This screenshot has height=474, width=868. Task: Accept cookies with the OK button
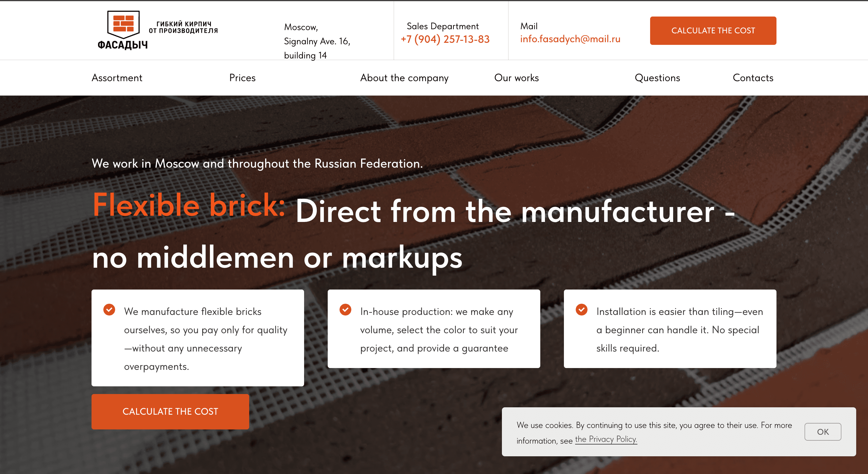coord(823,432)
